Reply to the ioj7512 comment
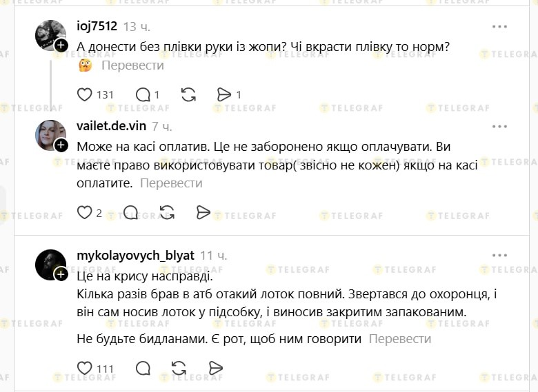Screen dimensions: 538x392 pos(143,94)
